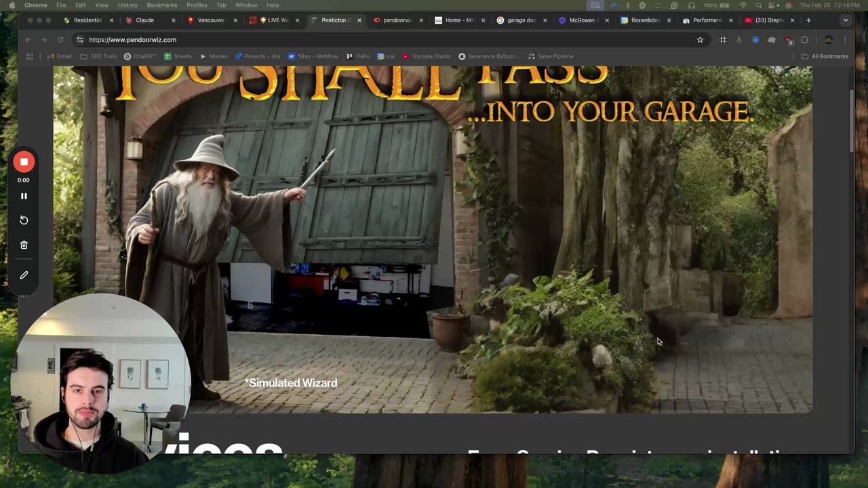The height and width of the screenshot is (488, 868).
Task: Expand the tab search dropdown arrow
Action: pyautogui.click(x=845, y=20)
